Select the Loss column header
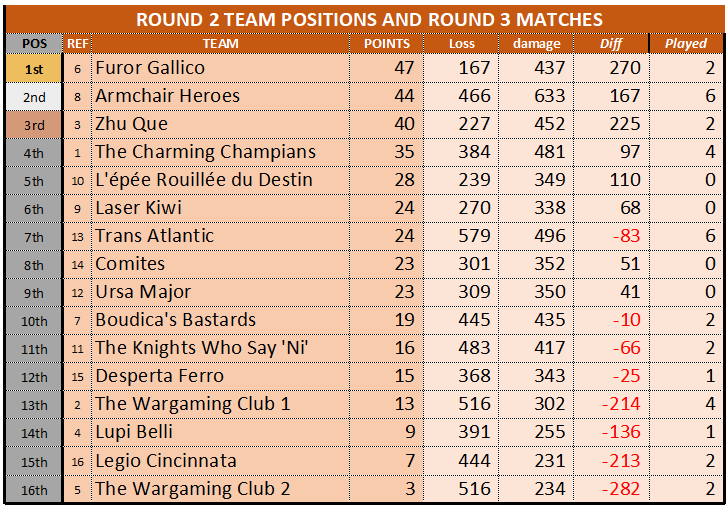 [462, 44]
